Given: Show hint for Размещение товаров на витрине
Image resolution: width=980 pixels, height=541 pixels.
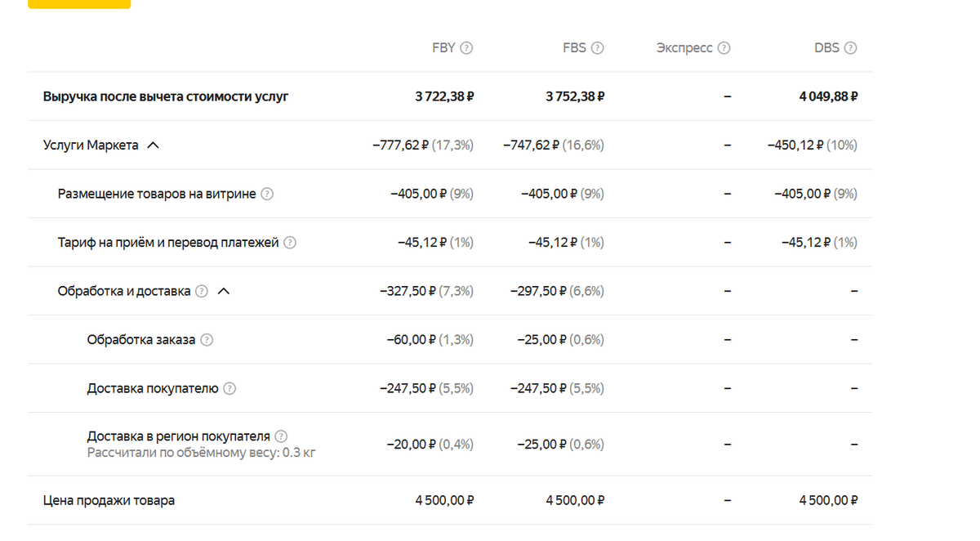Looking at the screenshot, I should (x=267, y=194).
